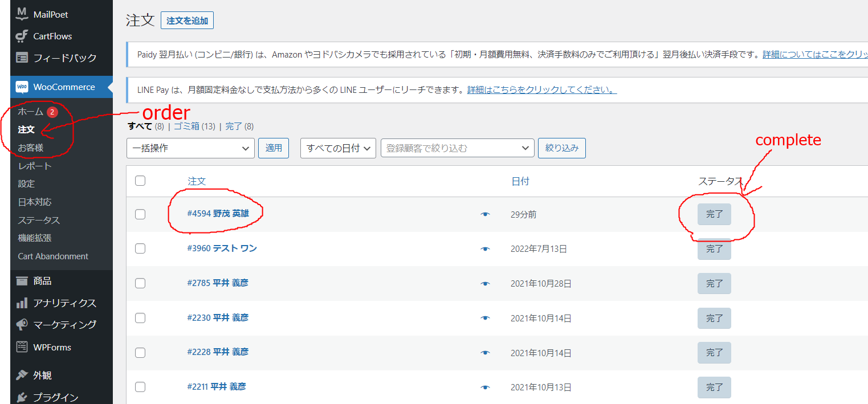This screenshot has width=868, height=404.
Task: Open the プラグイン plugin icon
Action: pyautogui.click(x=22, y=397)
